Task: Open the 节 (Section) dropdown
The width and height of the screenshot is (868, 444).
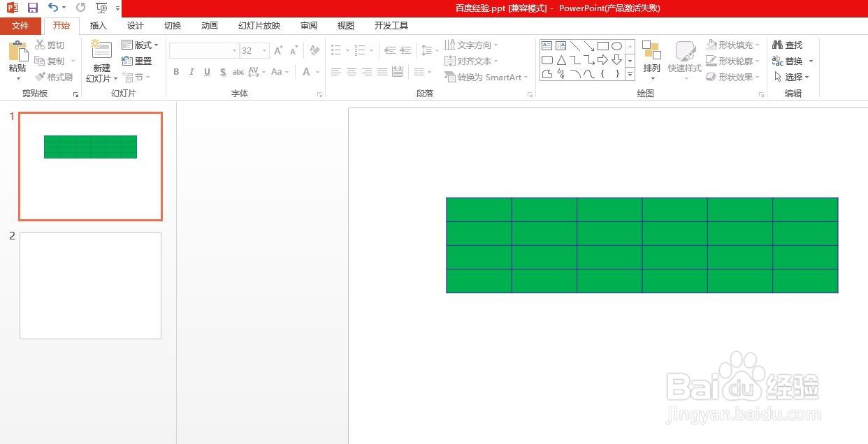Action: click(136, 77)
